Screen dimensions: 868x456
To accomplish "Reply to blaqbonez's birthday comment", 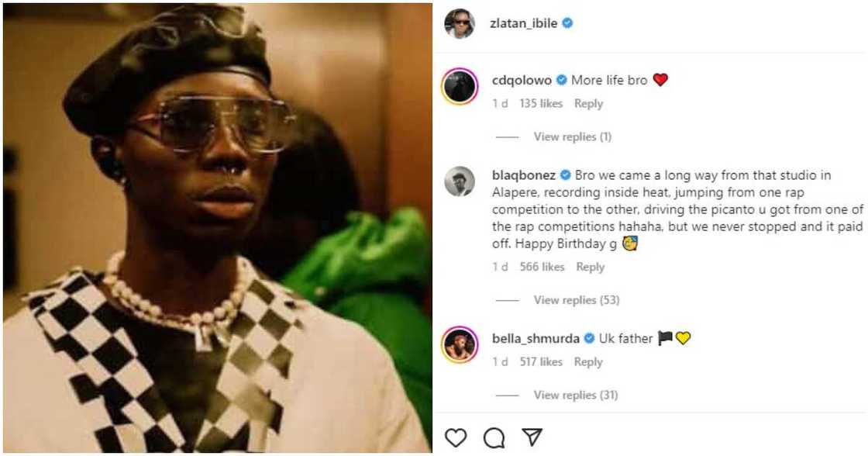I will [591, 267].
